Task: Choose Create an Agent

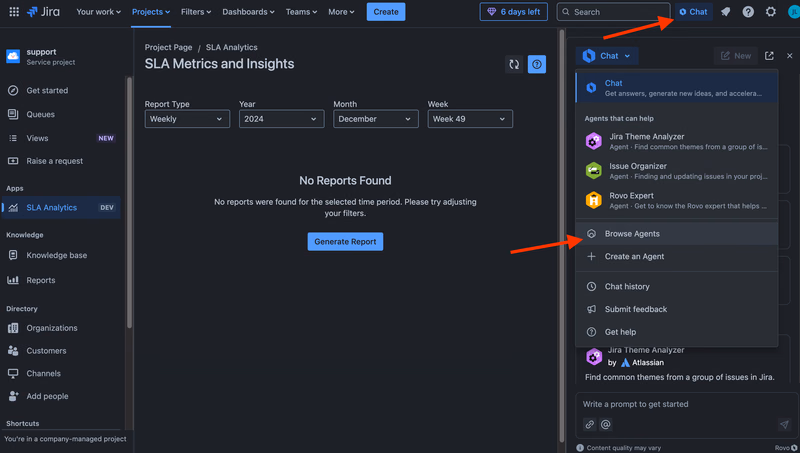Action: point(677,257)
